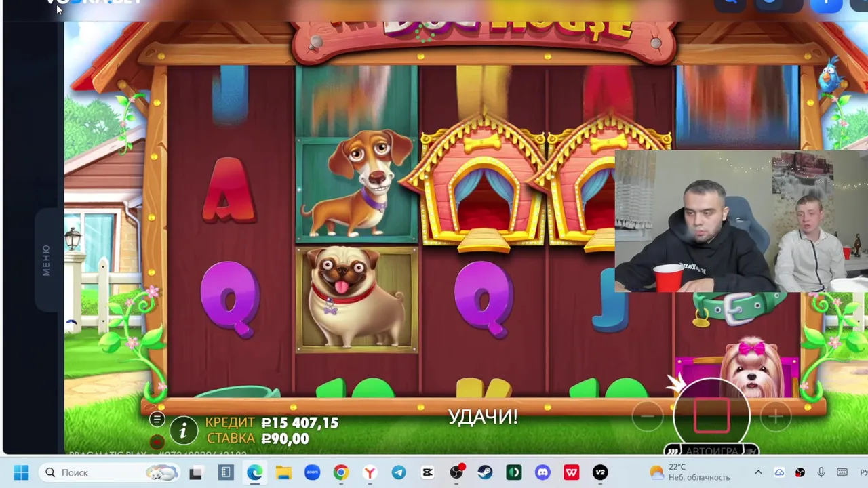Click the purple Q symbol on reel one

pyautogui.click(x=229, y=298)
